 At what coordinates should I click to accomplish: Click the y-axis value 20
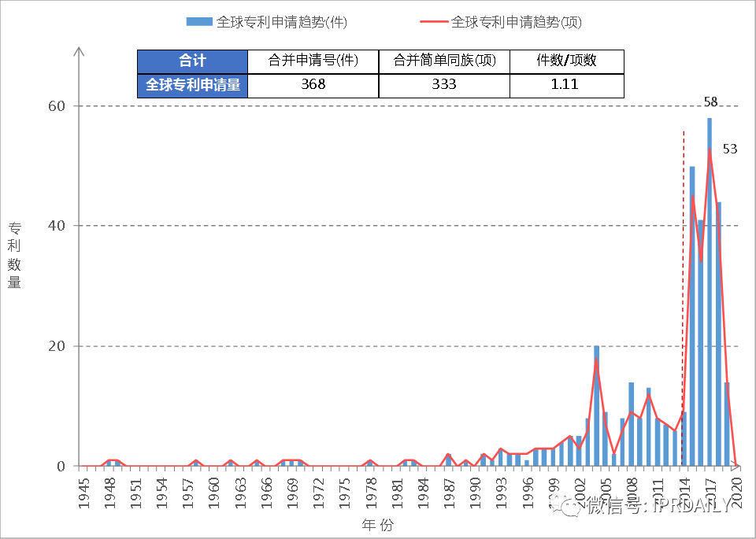click(x=57, y=346)
